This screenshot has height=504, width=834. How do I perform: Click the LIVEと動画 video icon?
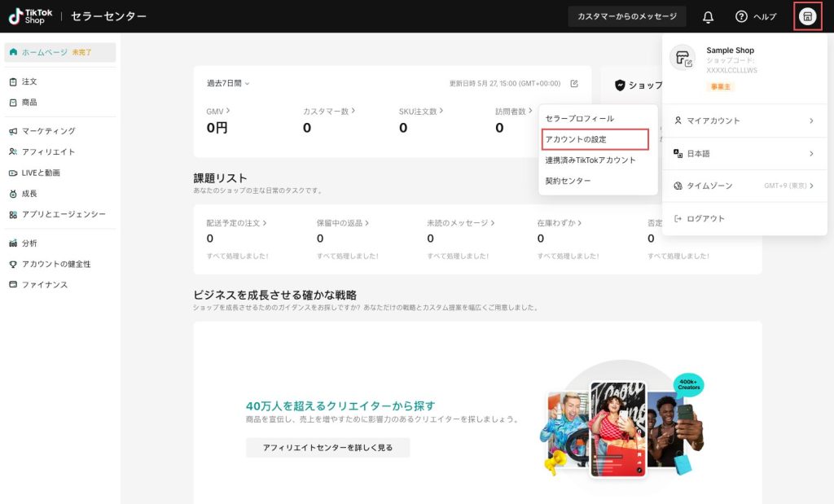pyautogui.click(x=13, y=173)
